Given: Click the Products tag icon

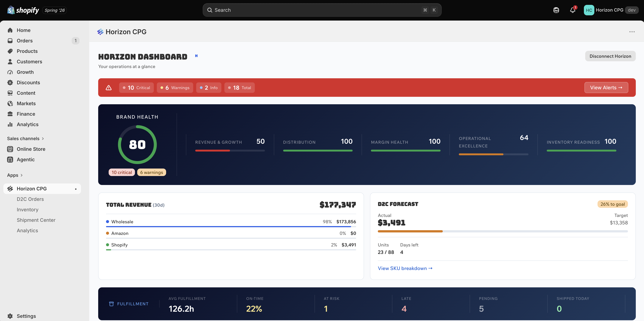Looking at the screenshot, I should point(10,51).
